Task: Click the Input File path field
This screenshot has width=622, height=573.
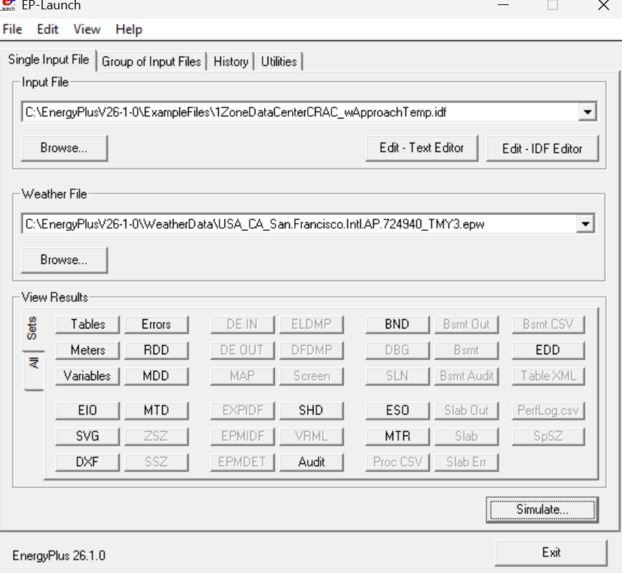Action: (x=300, y=112)
